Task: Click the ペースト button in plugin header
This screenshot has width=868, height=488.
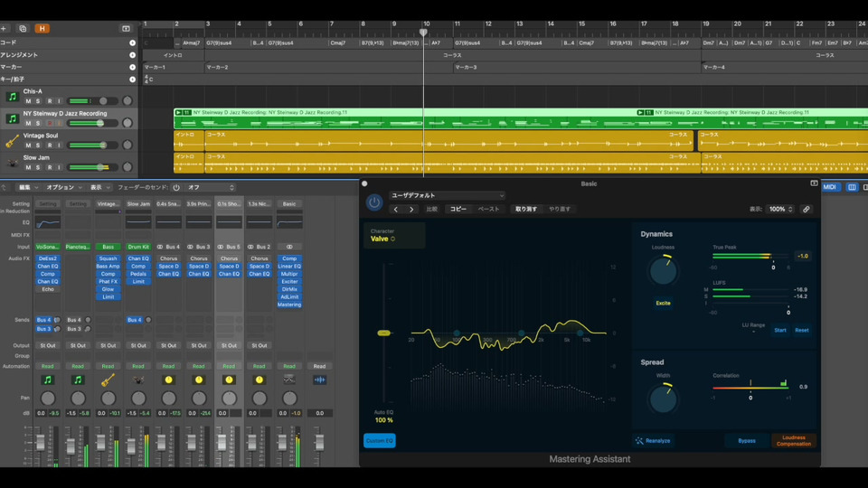Action: [x=488, y=209]
